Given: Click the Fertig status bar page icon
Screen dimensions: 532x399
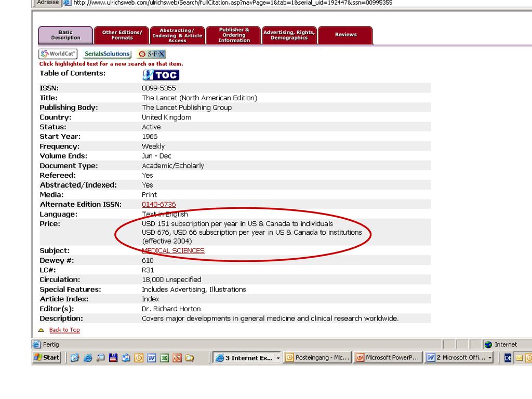Looking at the screenshot, I should tap(37, 344).
